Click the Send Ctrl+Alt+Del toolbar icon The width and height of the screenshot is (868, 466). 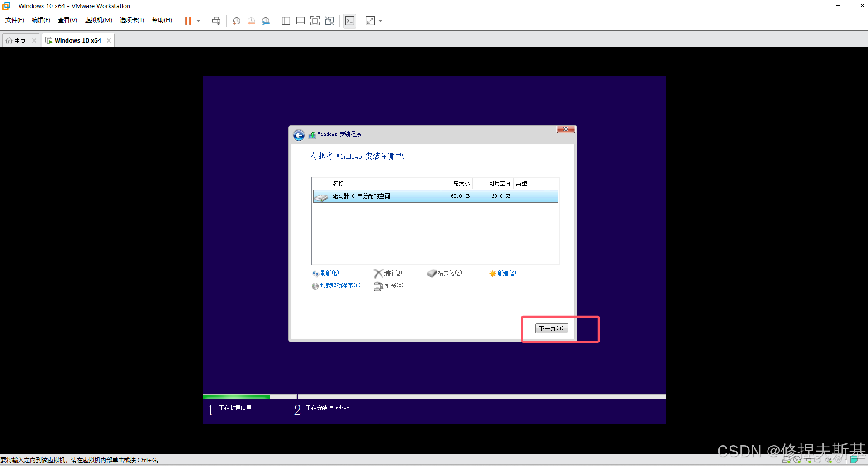click(x=216, y=21)
